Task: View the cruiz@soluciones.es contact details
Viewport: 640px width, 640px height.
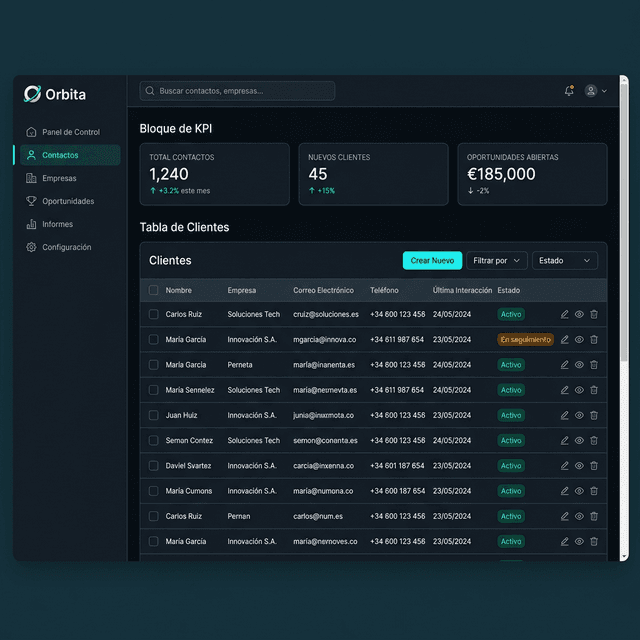Action: (x=579, y=314)
